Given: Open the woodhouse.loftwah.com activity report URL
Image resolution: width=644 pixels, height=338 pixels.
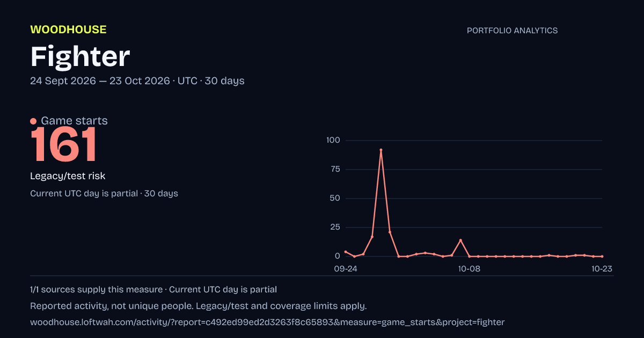Looking at the screenshot, I should coord(267,322).
